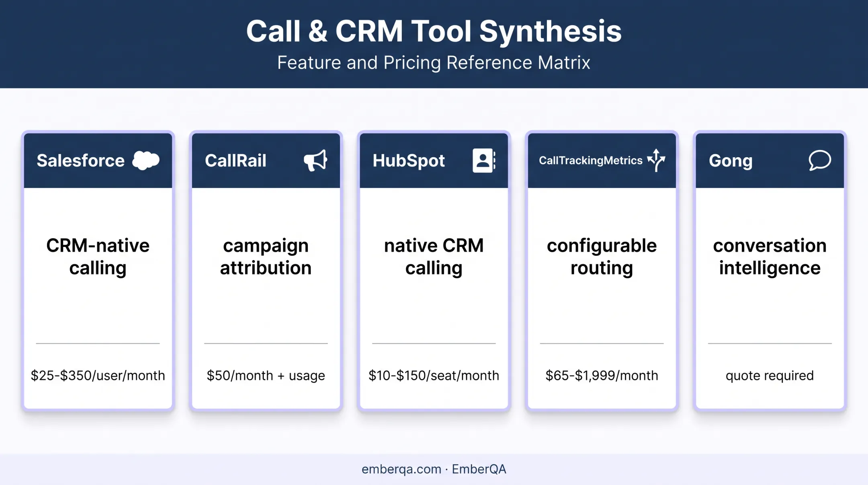Click the 'configurable routing' feature text

coord(602,257)
